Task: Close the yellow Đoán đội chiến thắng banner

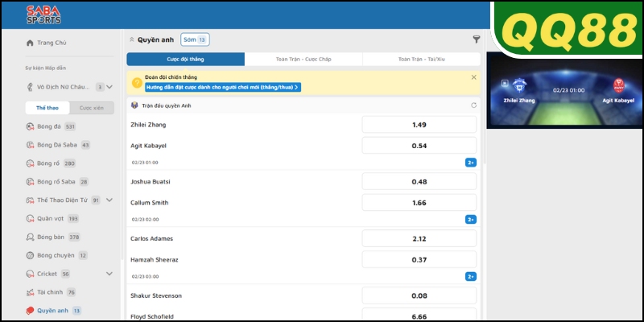Action: point(473,77)
